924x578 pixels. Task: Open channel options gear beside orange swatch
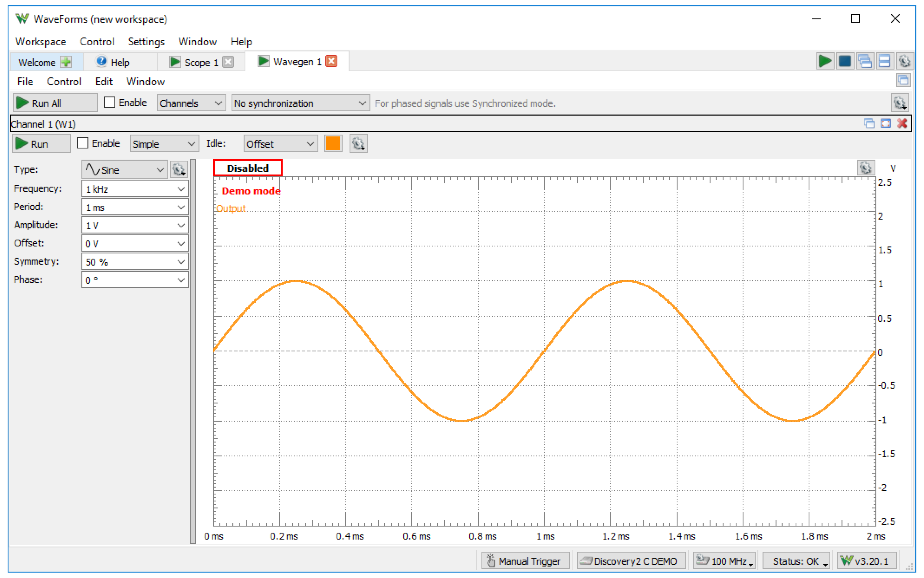(358, 144)
